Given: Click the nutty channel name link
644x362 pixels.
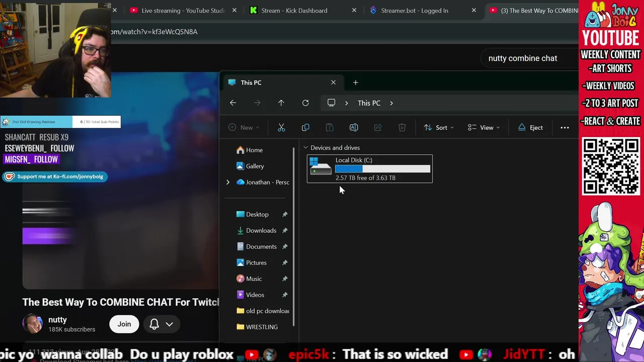Looking at the screenshot, I should click(57, 320).
